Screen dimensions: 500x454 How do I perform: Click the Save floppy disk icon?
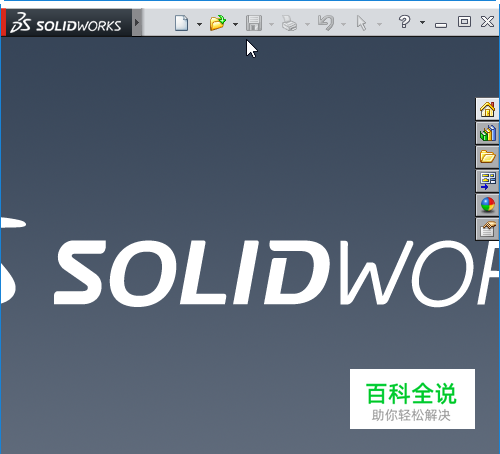254,23
